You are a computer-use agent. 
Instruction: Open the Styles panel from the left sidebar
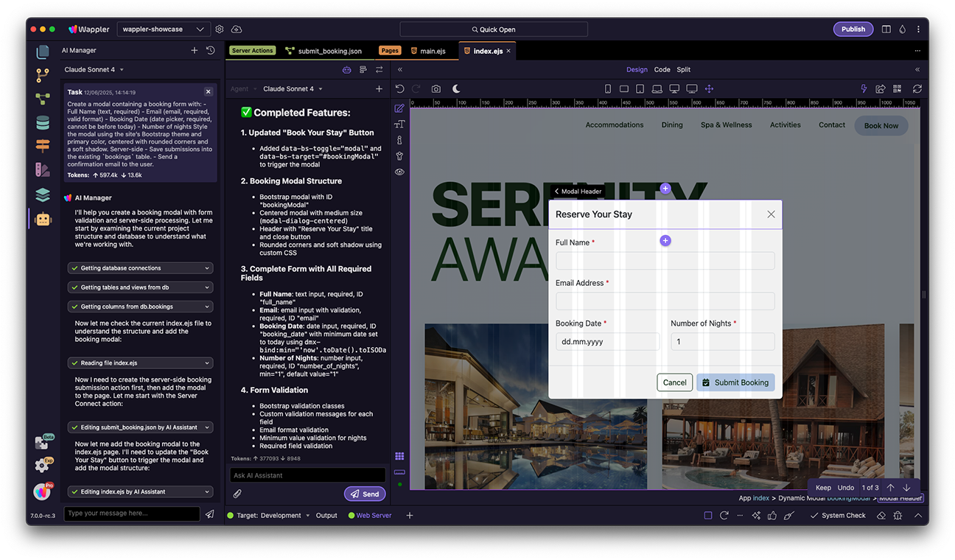[42, 169]
